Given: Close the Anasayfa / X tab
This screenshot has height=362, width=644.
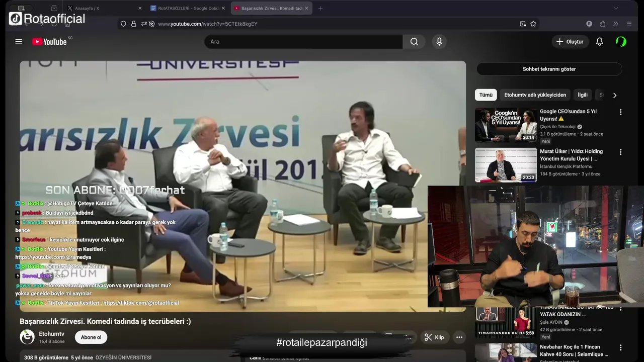Looking at the screenshot, I should pyautogui.click(x=140, y=8).
